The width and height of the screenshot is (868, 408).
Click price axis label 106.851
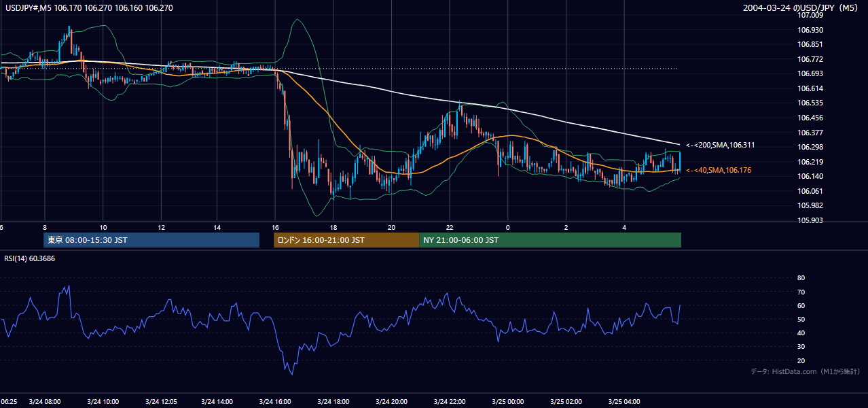pos(810,44)
